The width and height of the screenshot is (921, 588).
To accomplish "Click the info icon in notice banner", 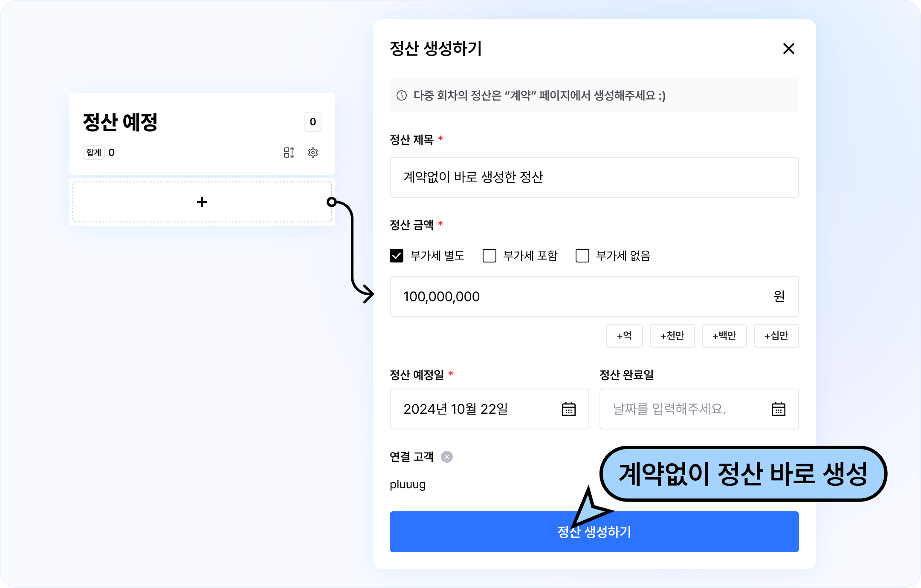I will [x=401, y=95].
